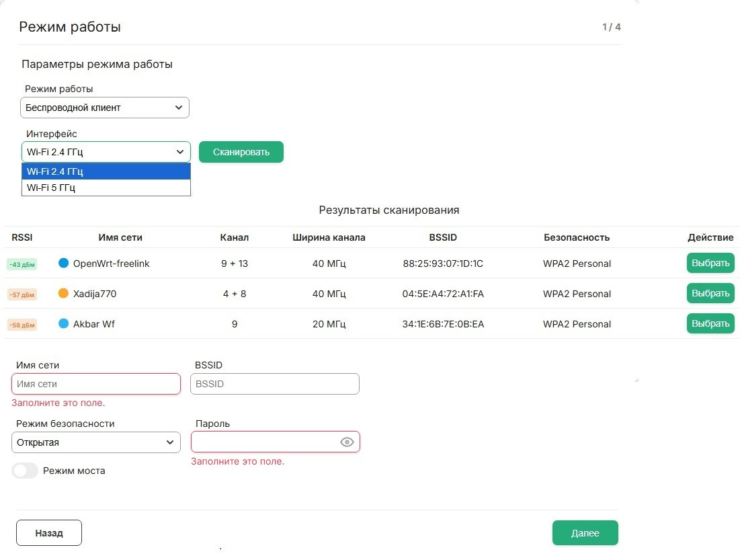Click the -57 dBm RSSI badge

click(22, 294)
